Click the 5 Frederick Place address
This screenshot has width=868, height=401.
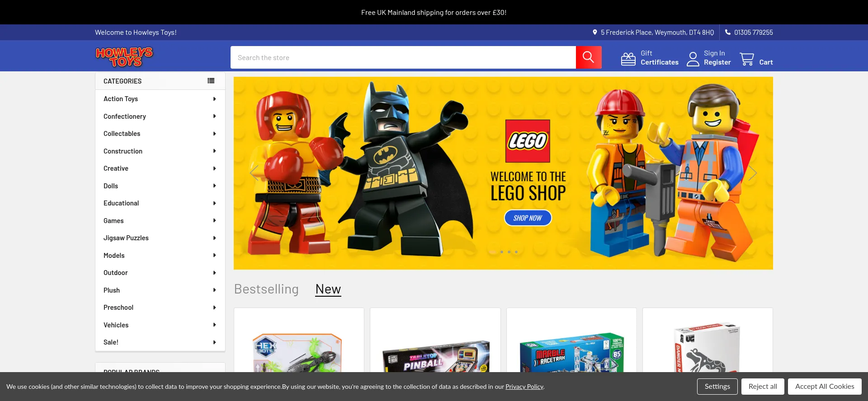(657, 33)
